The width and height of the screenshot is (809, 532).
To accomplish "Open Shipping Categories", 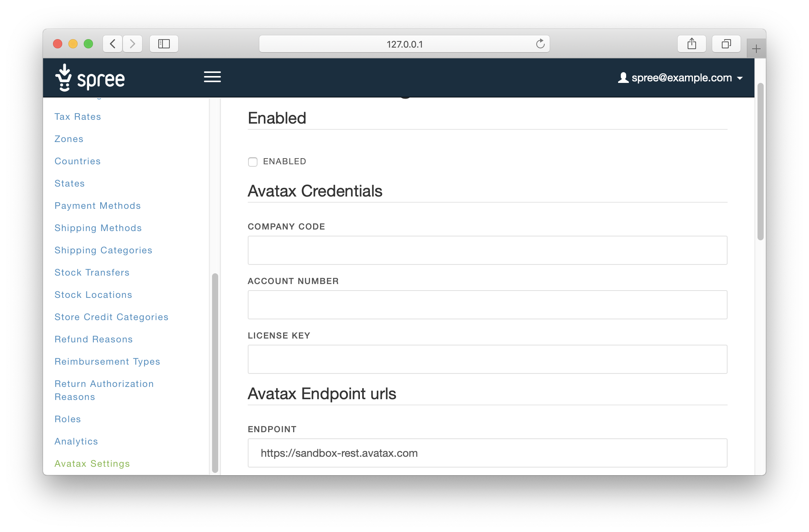I will [103, 250].
